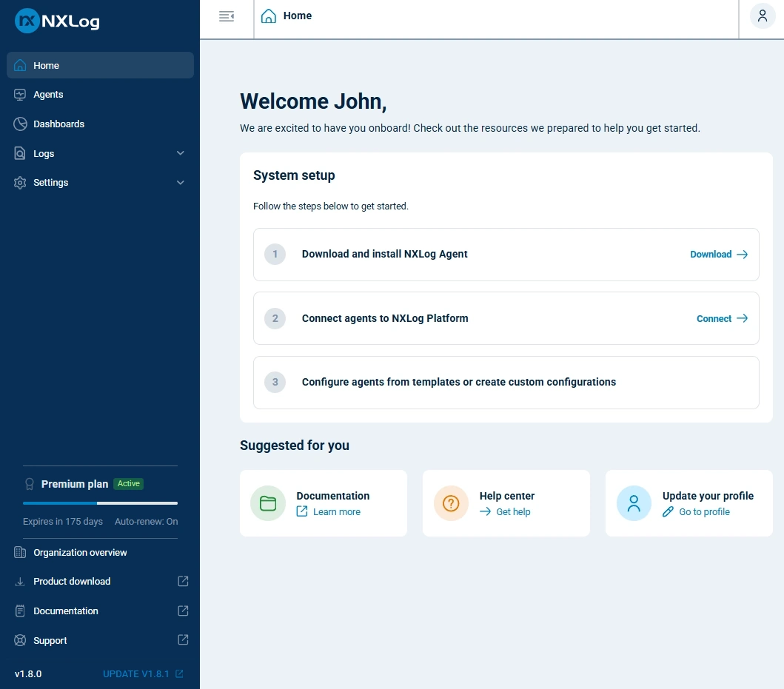Open the Home breadcrumb tab
The image size is (784, 689).
click(x=287, y=16)
